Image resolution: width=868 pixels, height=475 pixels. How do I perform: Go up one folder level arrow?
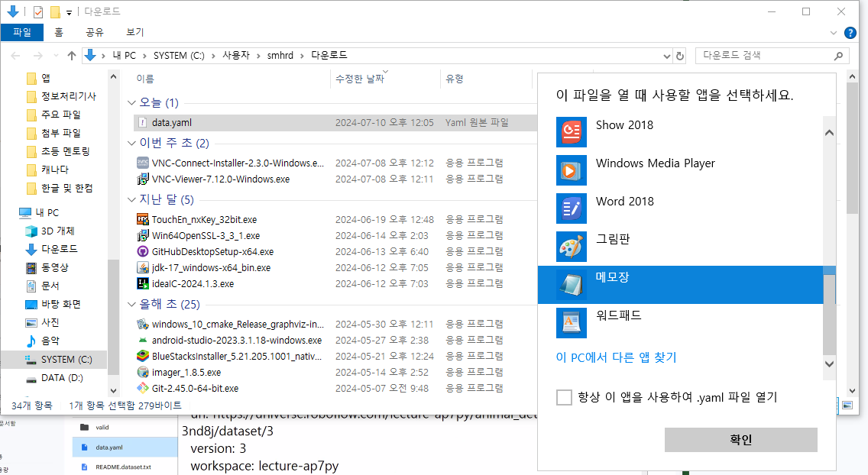[x=71, y=56]
